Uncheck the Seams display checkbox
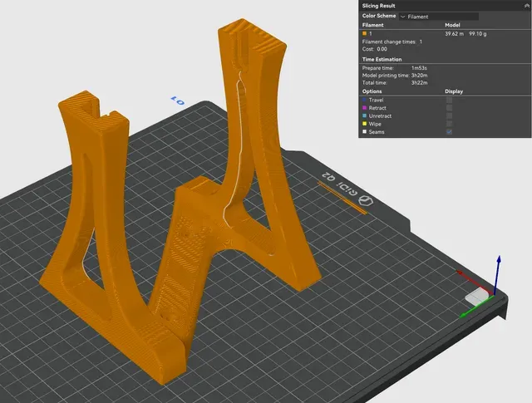The image size is (532, 403). (449, 131)
